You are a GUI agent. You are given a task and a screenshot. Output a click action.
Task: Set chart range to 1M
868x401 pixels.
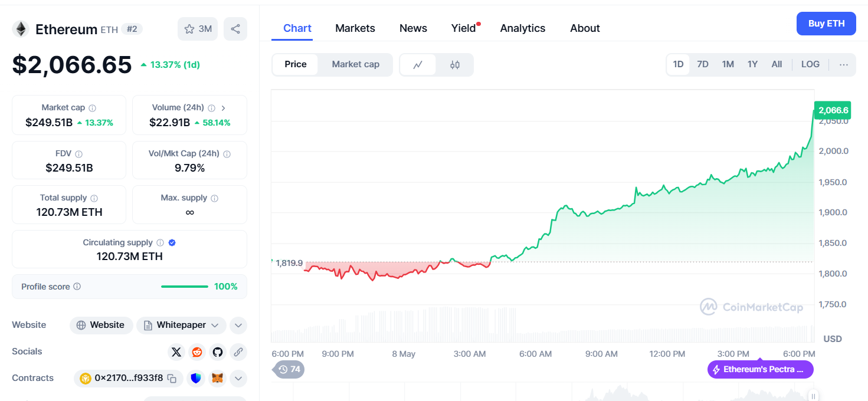pos(728,64)
